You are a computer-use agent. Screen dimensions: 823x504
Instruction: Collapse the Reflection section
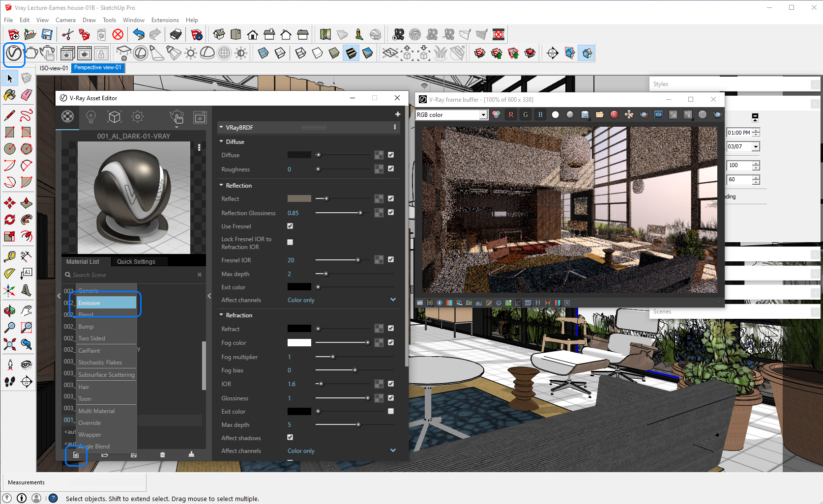[x=221, y=185]
